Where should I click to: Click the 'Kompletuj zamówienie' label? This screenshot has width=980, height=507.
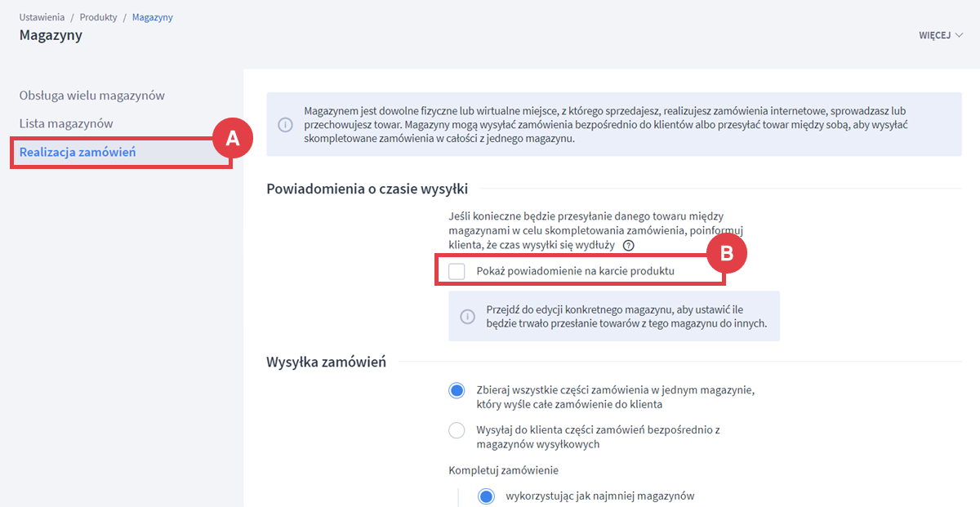click(503, 470)
